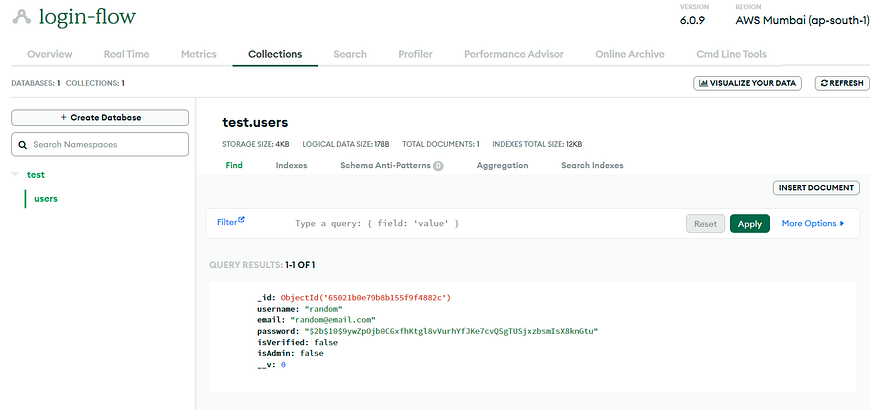Click the Schema Anti-Patterns count badge

(438, 166)
